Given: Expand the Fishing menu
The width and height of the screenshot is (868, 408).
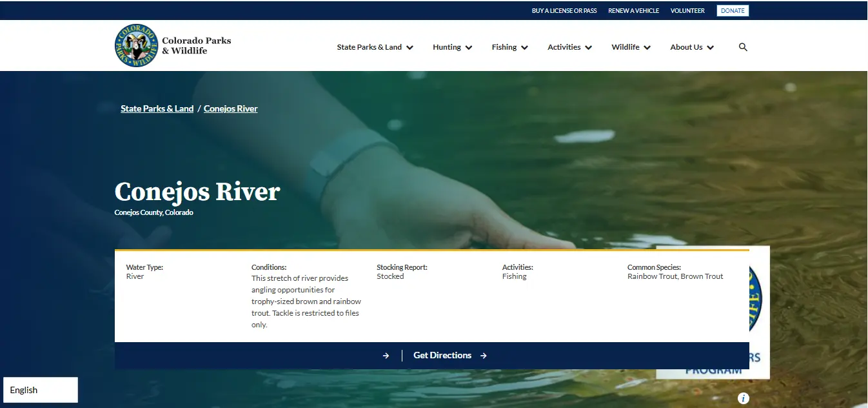Looking at the screenshot, I should (x=509, y=47).
